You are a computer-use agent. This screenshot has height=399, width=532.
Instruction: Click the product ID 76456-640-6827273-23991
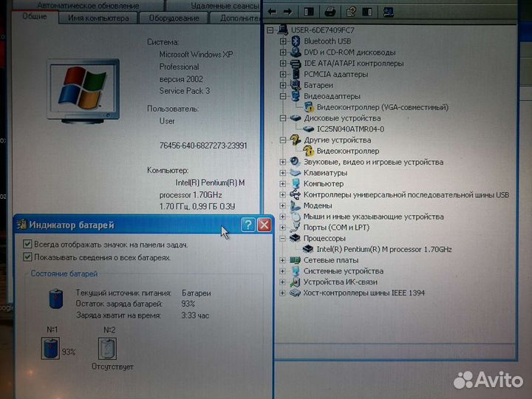pyautogui.click(x=203, y=146)
